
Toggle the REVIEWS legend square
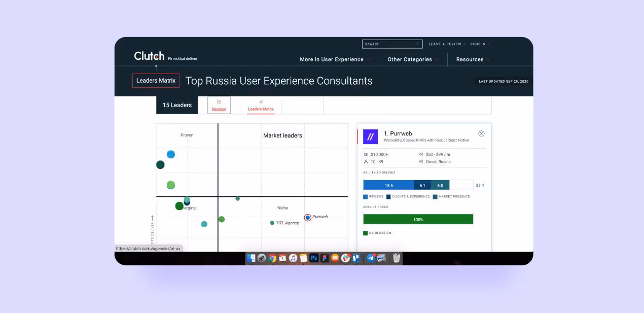tap(365, 196)
